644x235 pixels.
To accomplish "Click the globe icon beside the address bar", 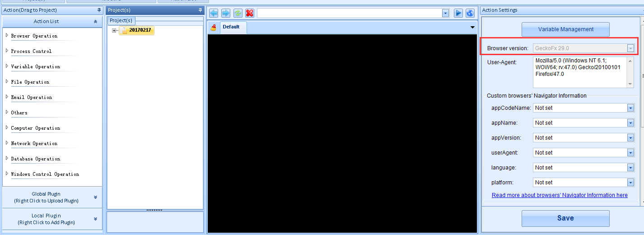I will pos(470,13).
